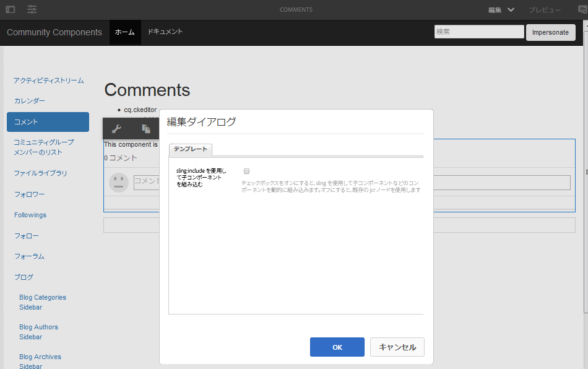Open フォーラム sidebar link

(x=29, y=256)
